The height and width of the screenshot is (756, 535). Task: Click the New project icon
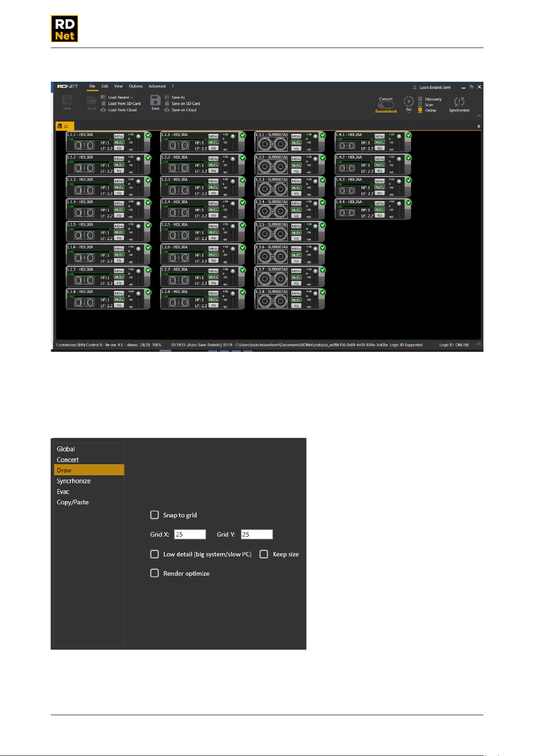(x=67, y=100)
